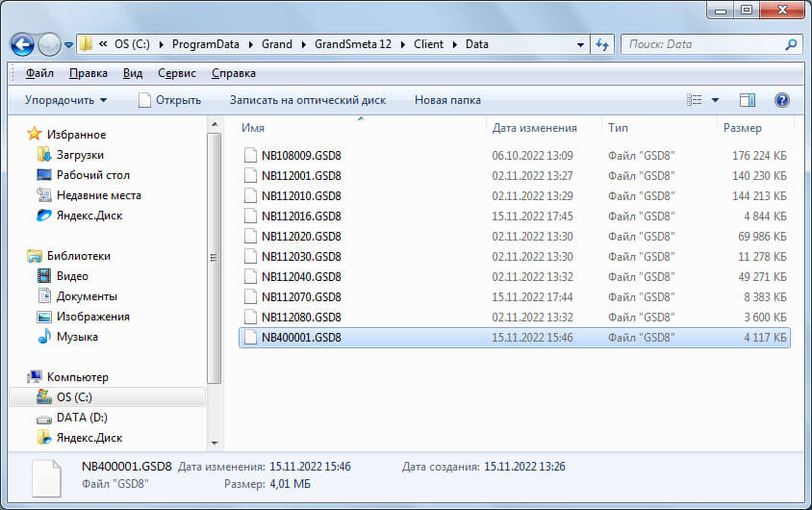Click the OS (C:) drive icon
The width and height of the screenshot is (812, 510).
44,396
